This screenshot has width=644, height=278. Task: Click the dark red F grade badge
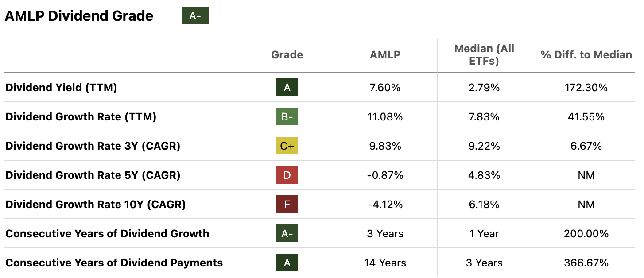click(x=287, y=205)
